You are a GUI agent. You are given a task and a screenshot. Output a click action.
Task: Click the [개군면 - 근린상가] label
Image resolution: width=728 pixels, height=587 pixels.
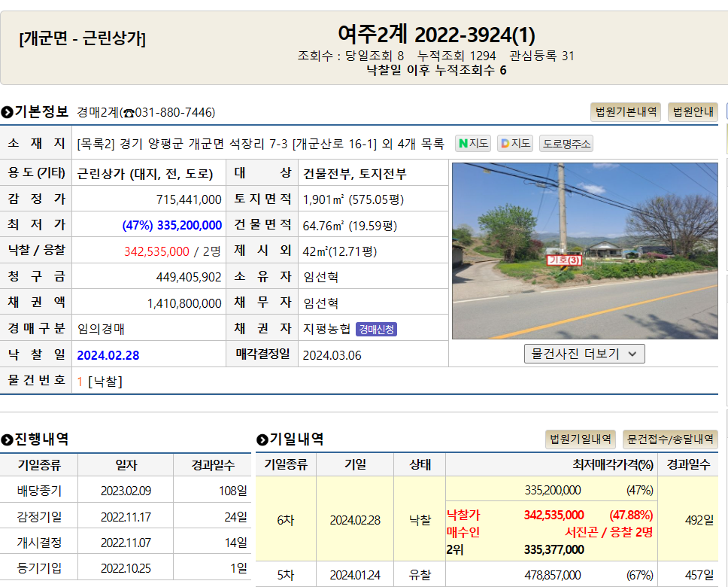click(82, 38)
